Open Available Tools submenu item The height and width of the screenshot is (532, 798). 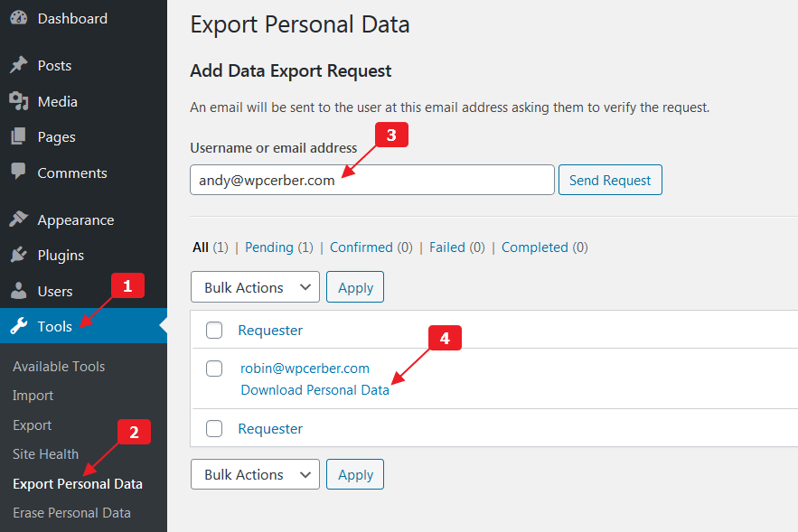click(x=59, y=366)
